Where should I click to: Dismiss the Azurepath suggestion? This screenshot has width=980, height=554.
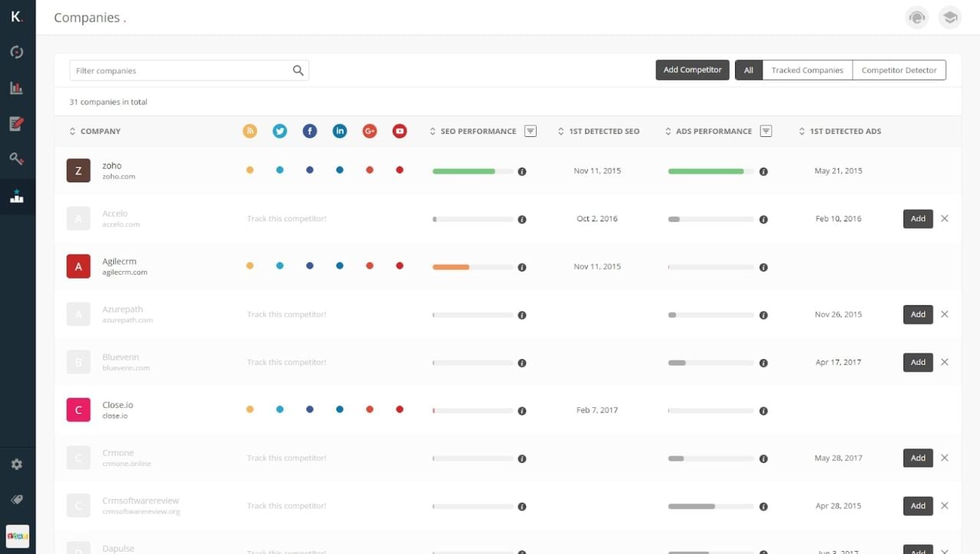(945, 314)
